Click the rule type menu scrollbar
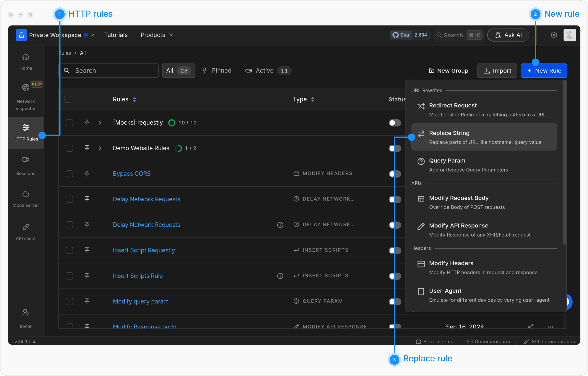588x376 pixels. click(x=564, y=162)
